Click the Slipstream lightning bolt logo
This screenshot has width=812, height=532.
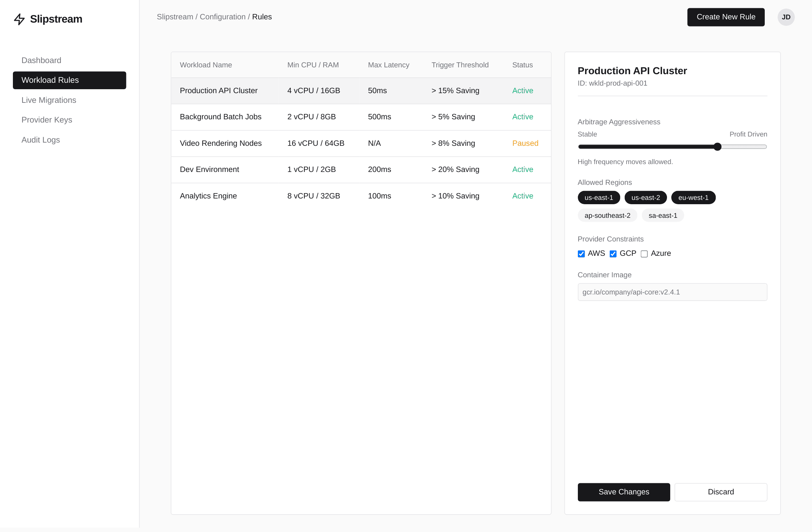pos(19,19)
